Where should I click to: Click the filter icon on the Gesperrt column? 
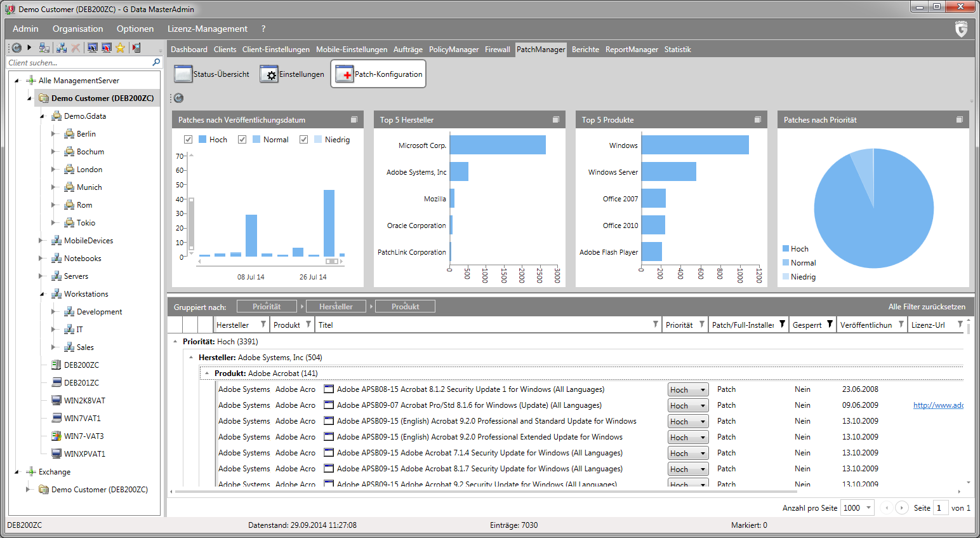point(830,325)
